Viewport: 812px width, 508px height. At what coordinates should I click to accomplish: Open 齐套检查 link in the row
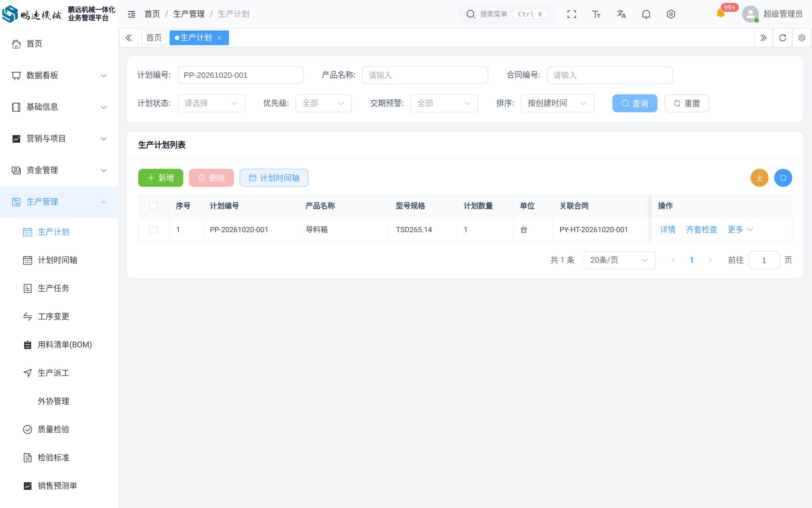coord(701,230)
